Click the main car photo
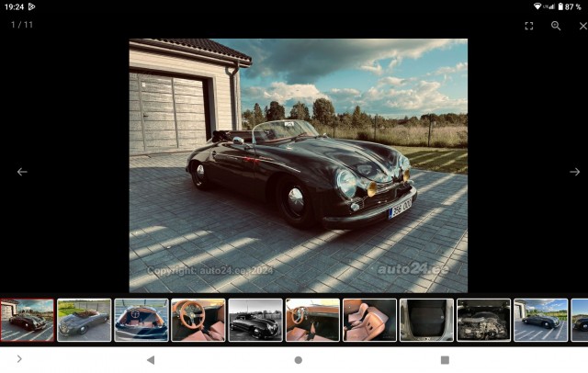This screenshot has height=373, width=588. click(x=298, y=165)
